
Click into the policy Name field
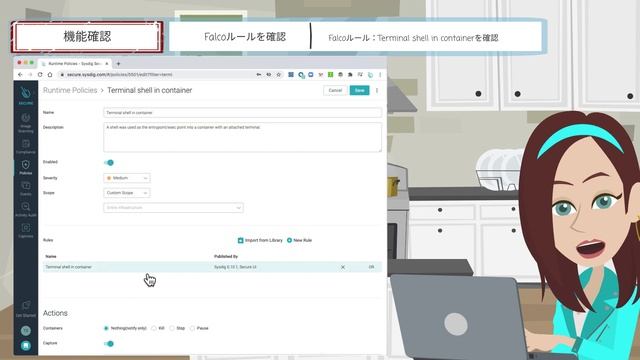click(x=242, y=113)
